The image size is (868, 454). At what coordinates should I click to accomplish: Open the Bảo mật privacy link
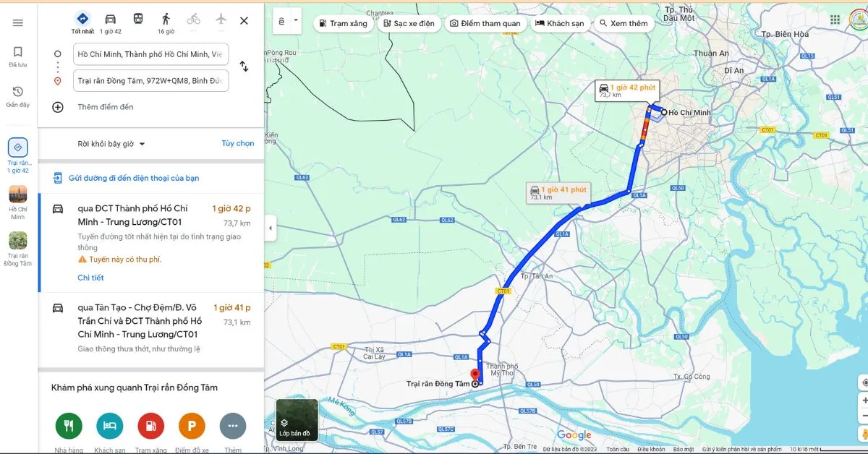[x=684, y=450]
